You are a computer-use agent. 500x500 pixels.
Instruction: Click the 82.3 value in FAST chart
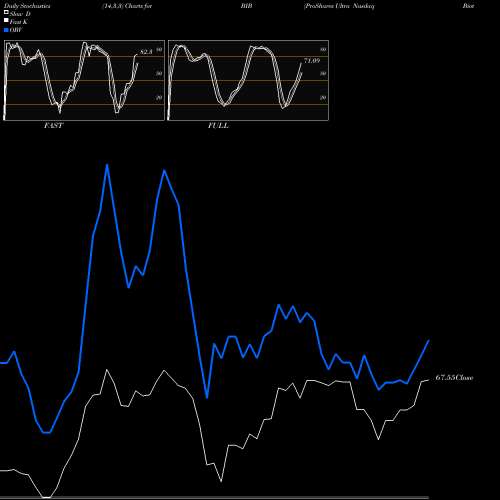click(146, 52)
